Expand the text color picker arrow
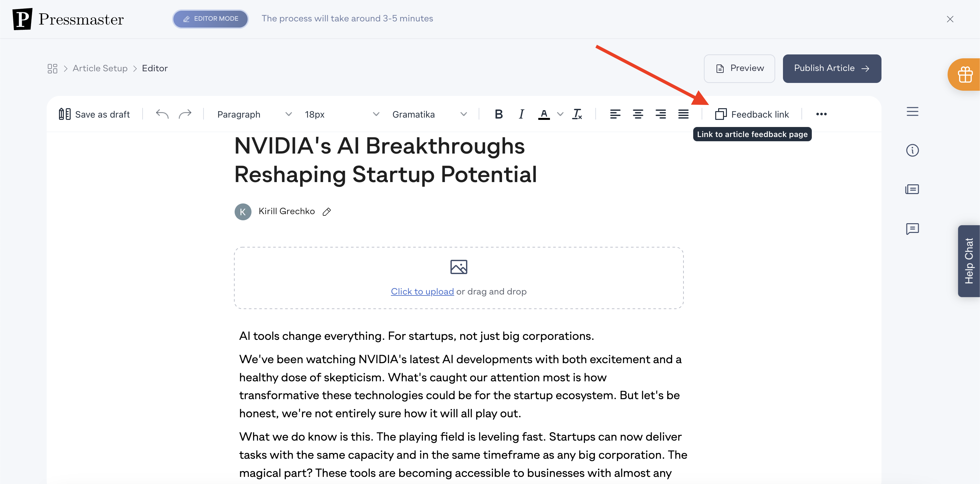 click(560, 114)
